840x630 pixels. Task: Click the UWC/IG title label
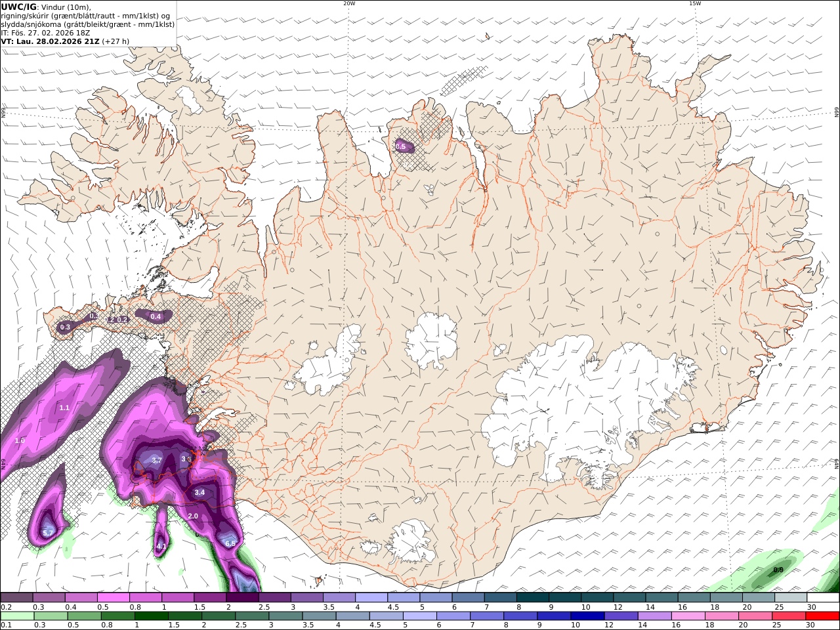coord(19,7)
